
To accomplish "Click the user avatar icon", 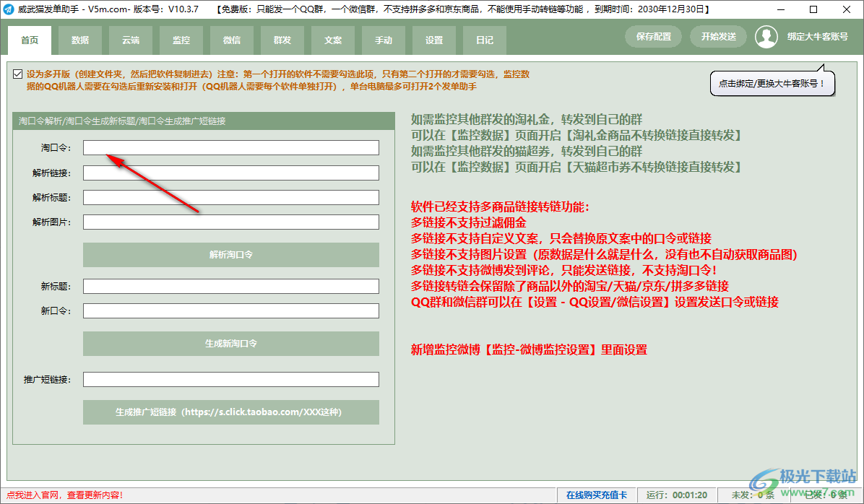I will (766, 37).
